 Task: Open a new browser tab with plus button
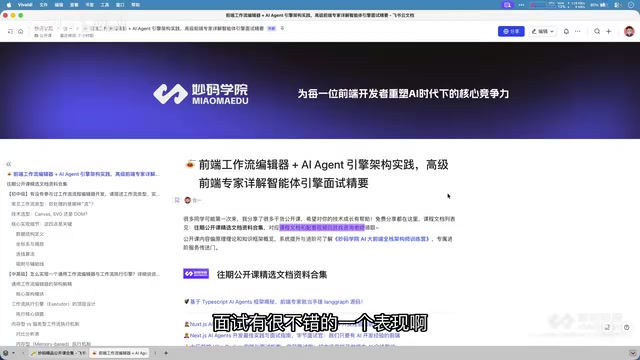tap(166, 353)
